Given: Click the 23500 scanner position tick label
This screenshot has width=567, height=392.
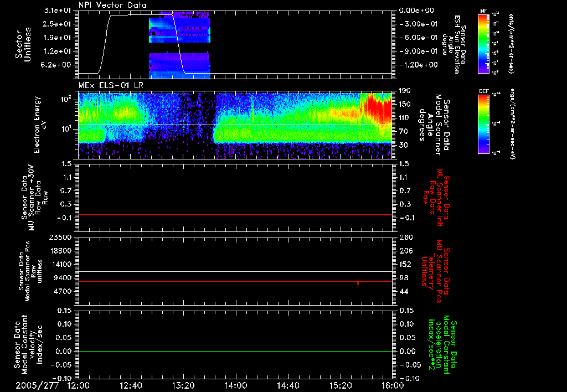Looking at the screenshot, I should (60, 237).
